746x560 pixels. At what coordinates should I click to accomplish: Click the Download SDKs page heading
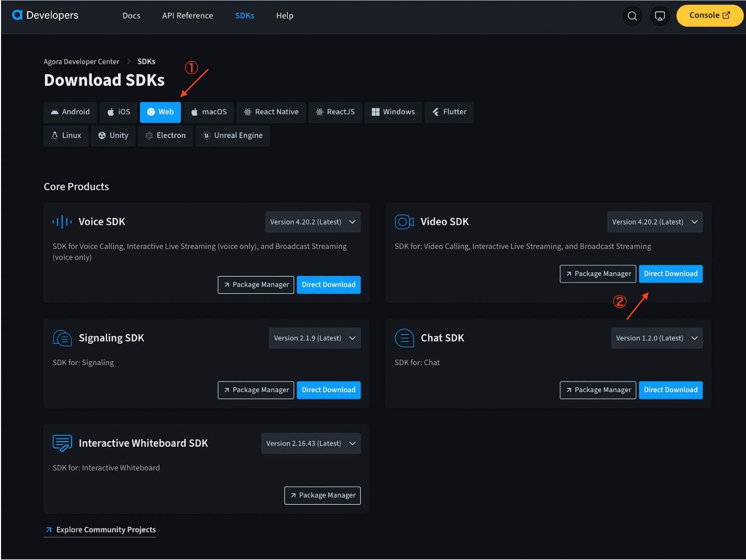tap(104, 80)
